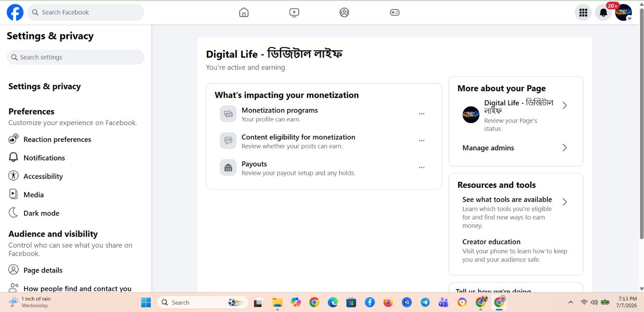
Task: Open the Gaming controller icon
Action: pyautogui.click(x=394, y=12)
